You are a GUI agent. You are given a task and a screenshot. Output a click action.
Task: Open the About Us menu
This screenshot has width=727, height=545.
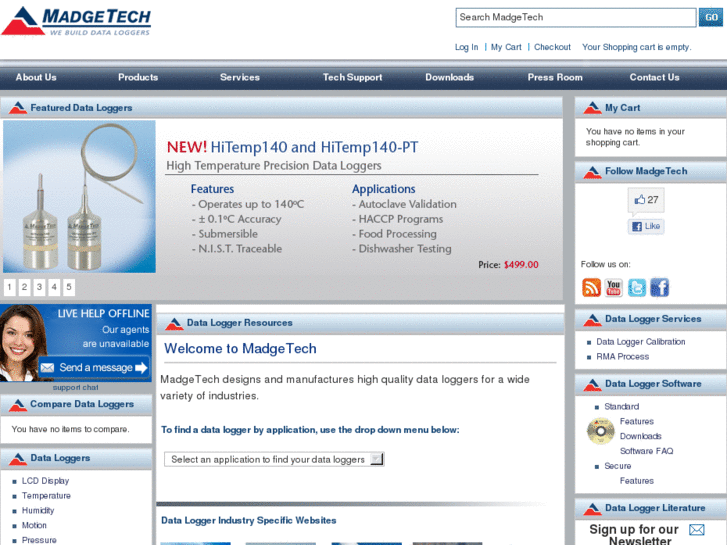pos(36,77)
